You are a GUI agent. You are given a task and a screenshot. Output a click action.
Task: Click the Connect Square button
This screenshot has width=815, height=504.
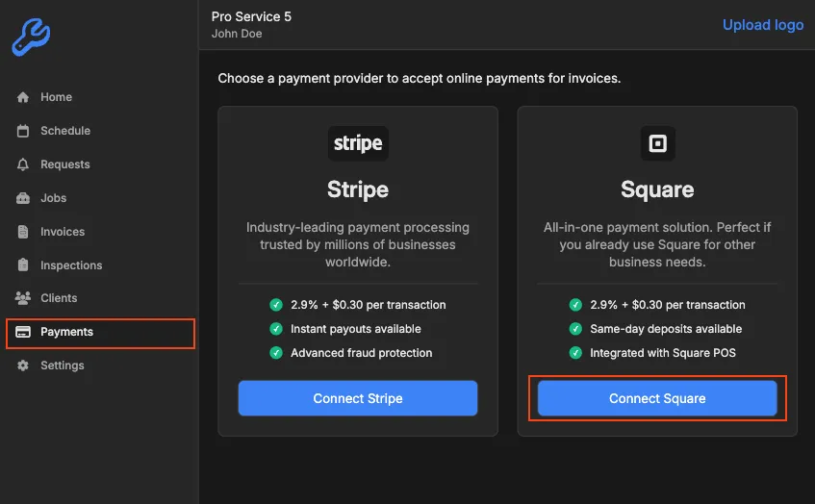(x=657, y=398)
